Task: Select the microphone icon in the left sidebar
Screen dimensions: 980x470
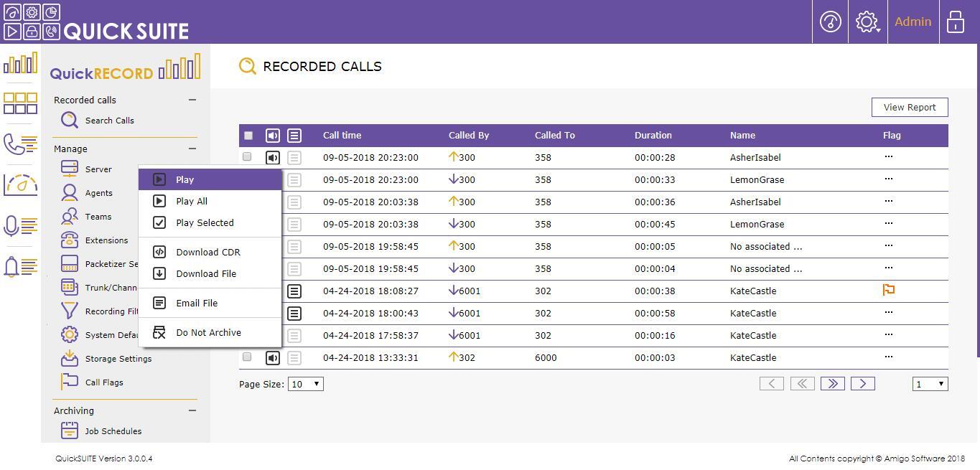Action: pos(20,224)
